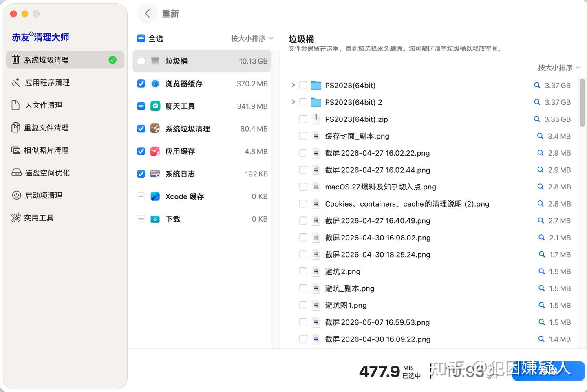Viewport: 587px width, 392px height.
Task: Check 避坑 2.png checkbox
Action: point(303,271)
